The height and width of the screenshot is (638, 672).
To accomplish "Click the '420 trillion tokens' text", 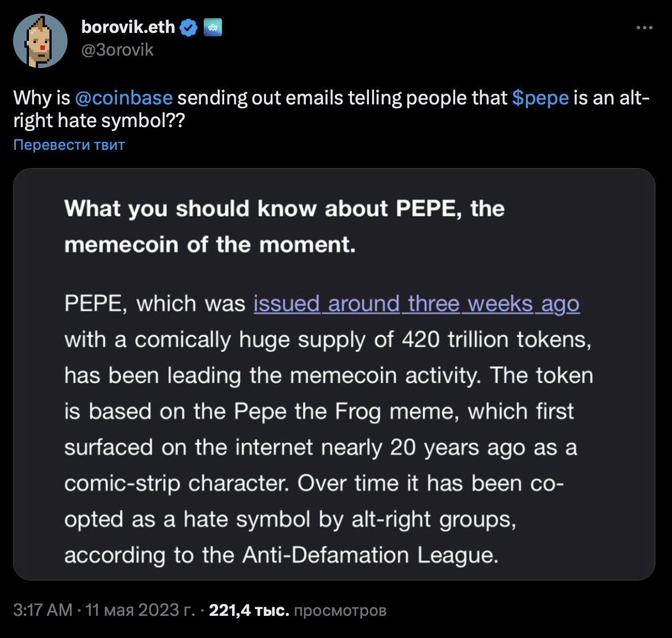I will (x=496, y=339).
